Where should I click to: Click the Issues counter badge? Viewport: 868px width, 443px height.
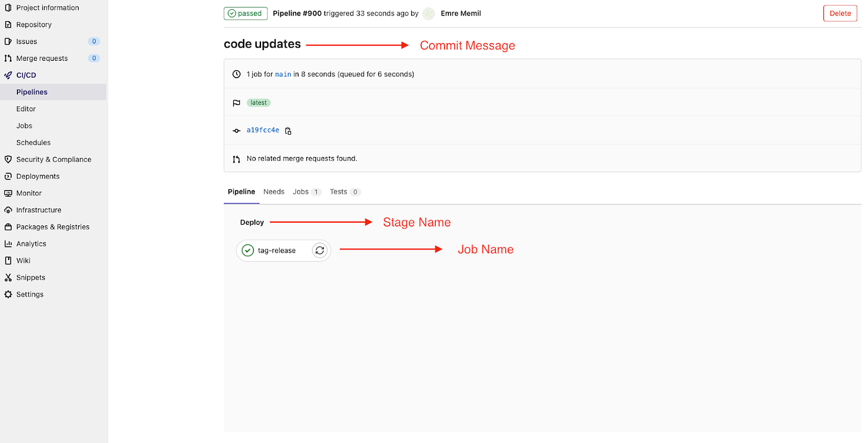coord(93,41)
